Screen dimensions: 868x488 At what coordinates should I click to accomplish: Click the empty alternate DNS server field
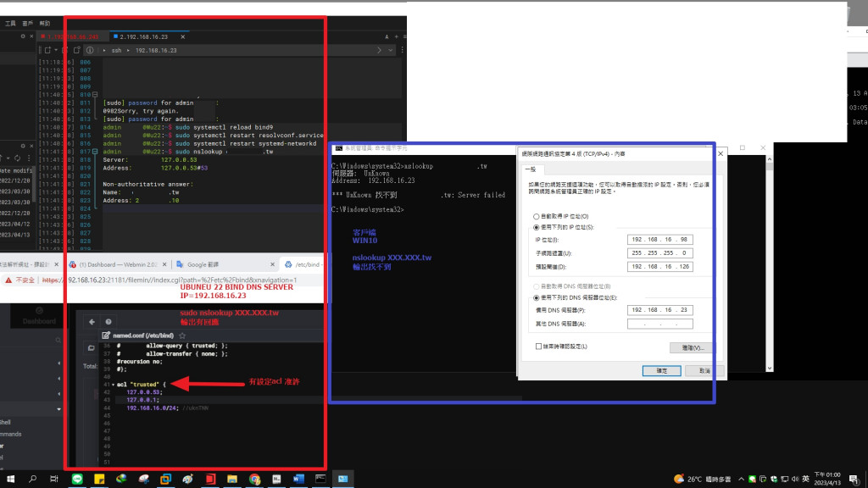click(659, 324)
